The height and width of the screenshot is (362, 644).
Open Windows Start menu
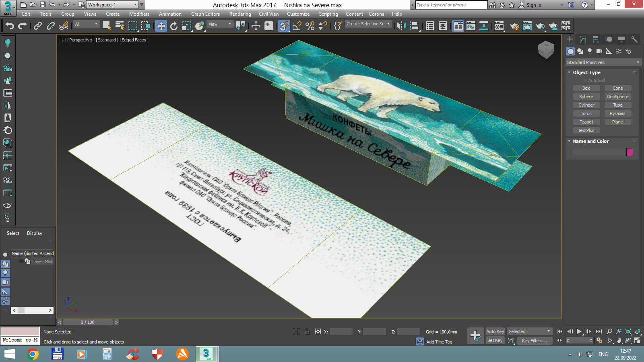point(10,354)
